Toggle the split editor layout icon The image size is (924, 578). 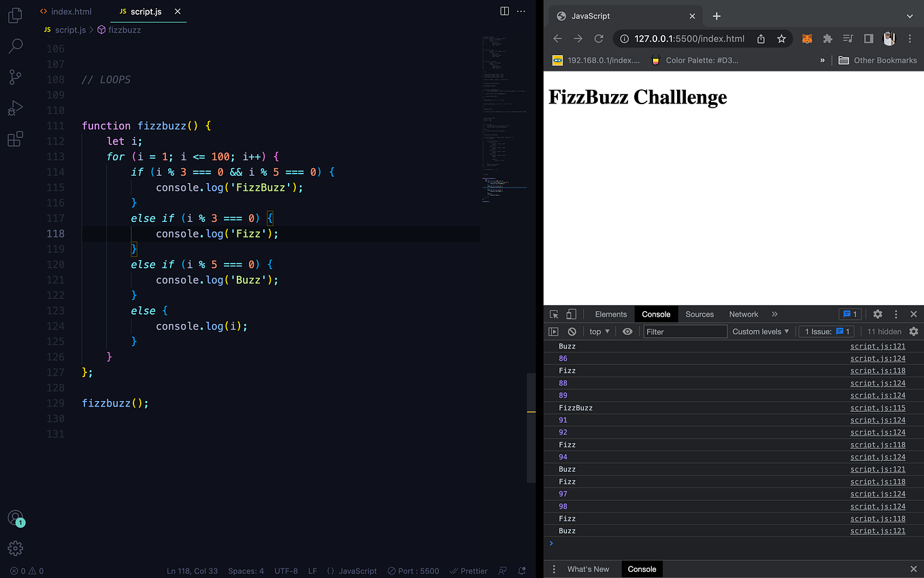click(x=504, y=11)
